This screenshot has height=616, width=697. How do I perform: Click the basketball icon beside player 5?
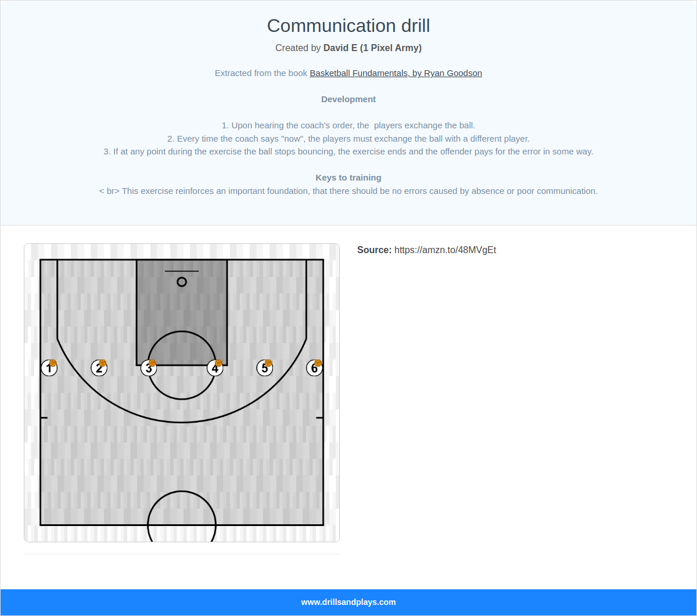[270, 362]
